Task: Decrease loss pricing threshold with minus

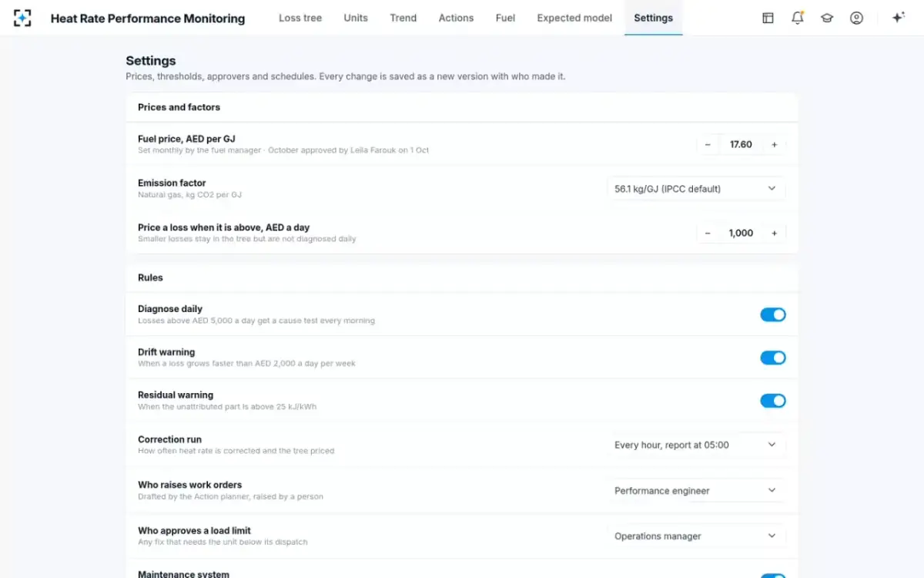Action: (708, 234)
